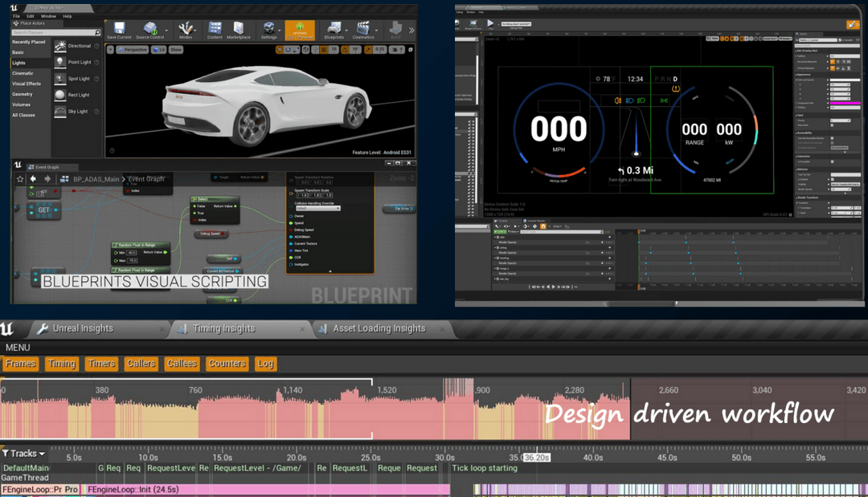This screenshot has height=497, width=868.
Task: Open the Source Control dropdown arrow
Action: [x=166, y=31]
